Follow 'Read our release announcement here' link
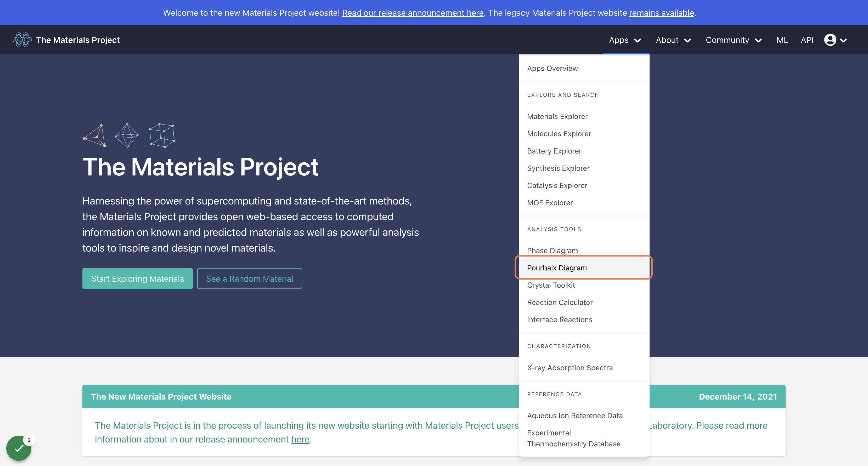The image size is (868, 466). [413, 13]
